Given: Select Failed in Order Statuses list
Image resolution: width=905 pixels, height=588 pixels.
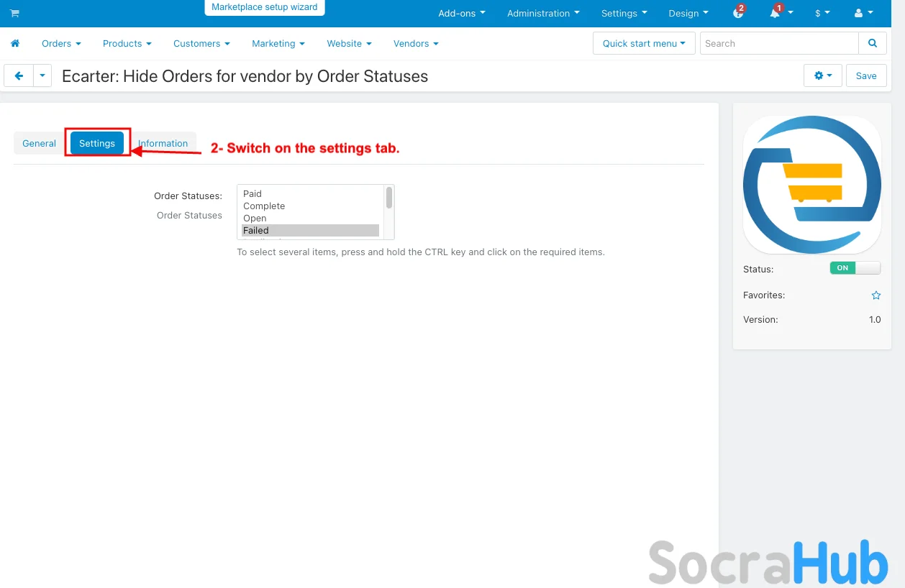Looking at the screenshot, I should (x=310, y=230).
